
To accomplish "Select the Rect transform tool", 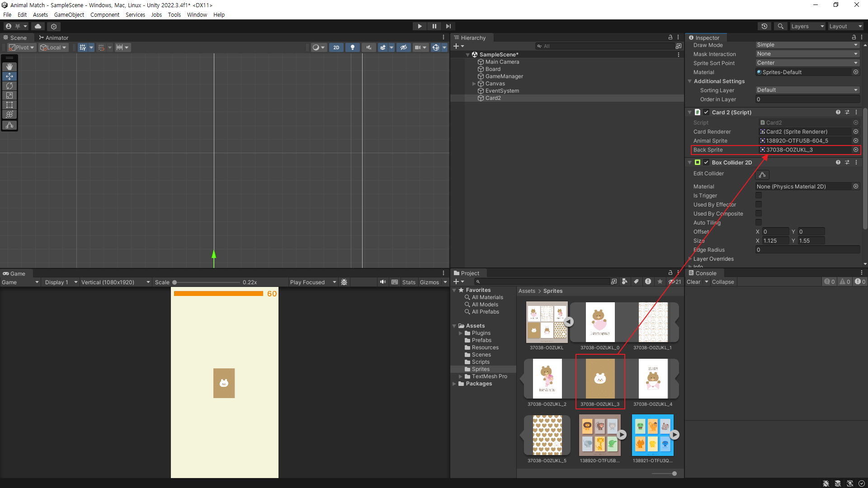I will coord(9,105).
